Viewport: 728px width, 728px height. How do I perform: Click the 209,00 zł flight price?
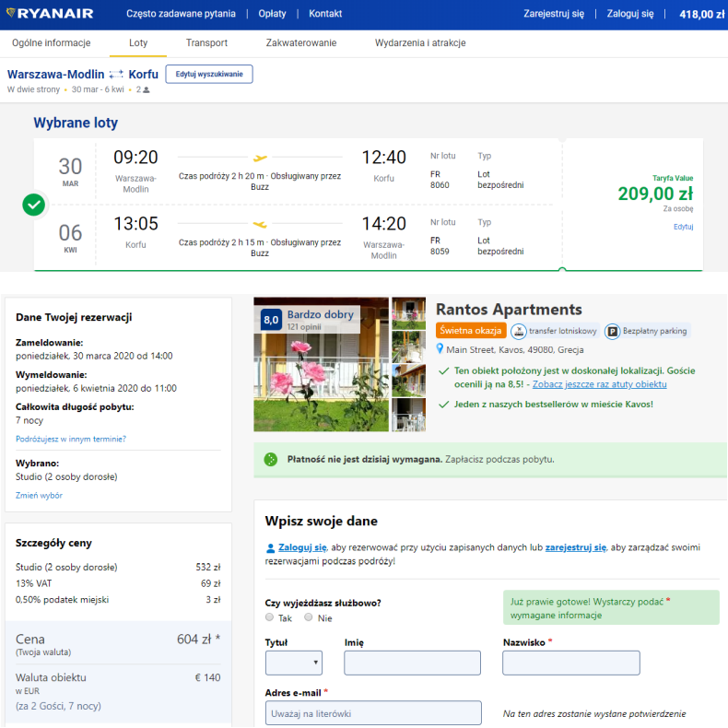tap(655, 194)
